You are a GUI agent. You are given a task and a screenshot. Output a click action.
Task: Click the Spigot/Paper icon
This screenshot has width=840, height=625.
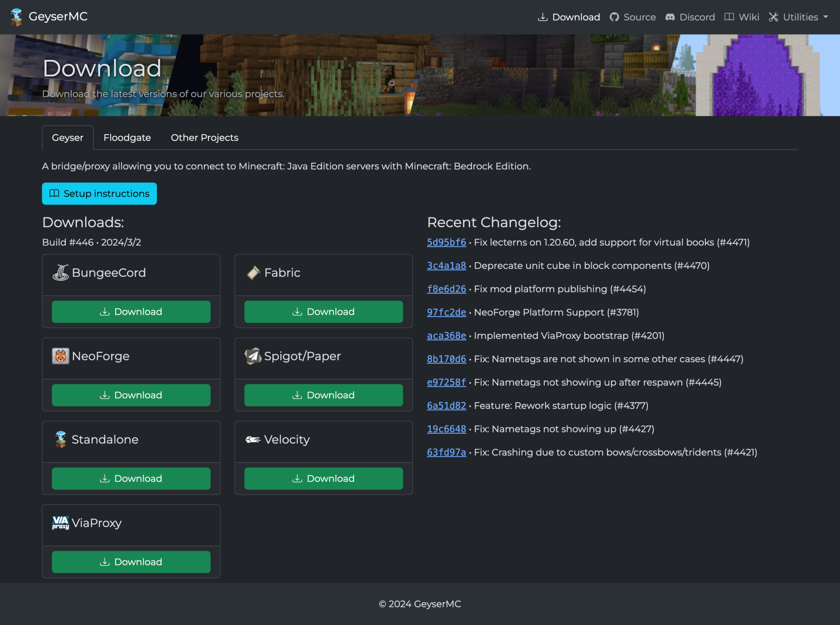tap(252, 356)
